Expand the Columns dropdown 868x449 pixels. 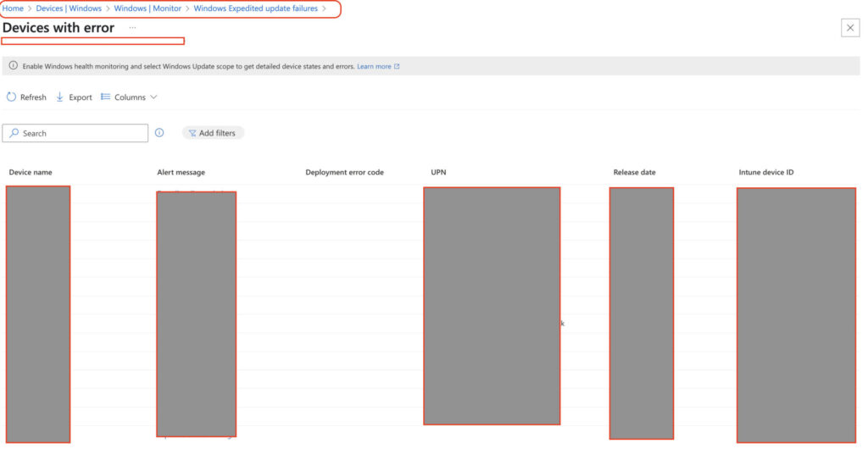[130, 97]
